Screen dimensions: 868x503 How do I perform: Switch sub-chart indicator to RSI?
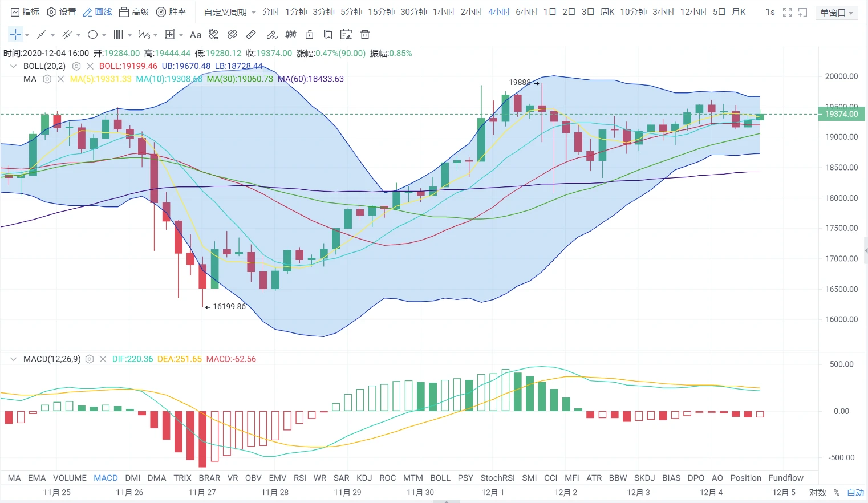click(x=300, y=478)
